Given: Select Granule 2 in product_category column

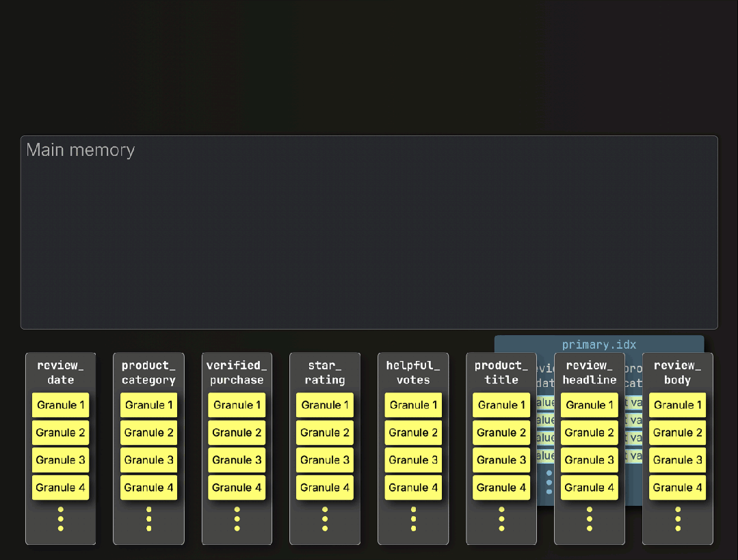Looking at the screenshot, I should click(x=148, y=432).
